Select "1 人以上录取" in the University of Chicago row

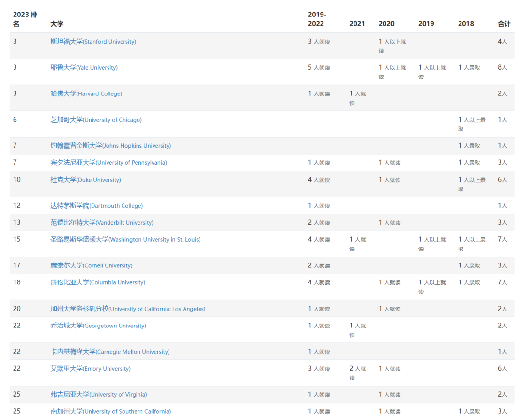pyautogui.click(x=472, y=124)
